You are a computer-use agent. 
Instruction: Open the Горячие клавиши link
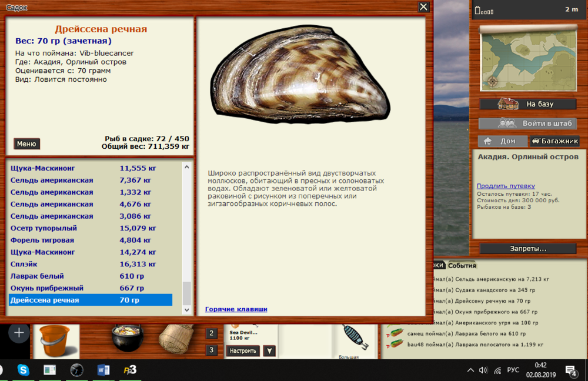pyautogui.click(x=236, y=309)
